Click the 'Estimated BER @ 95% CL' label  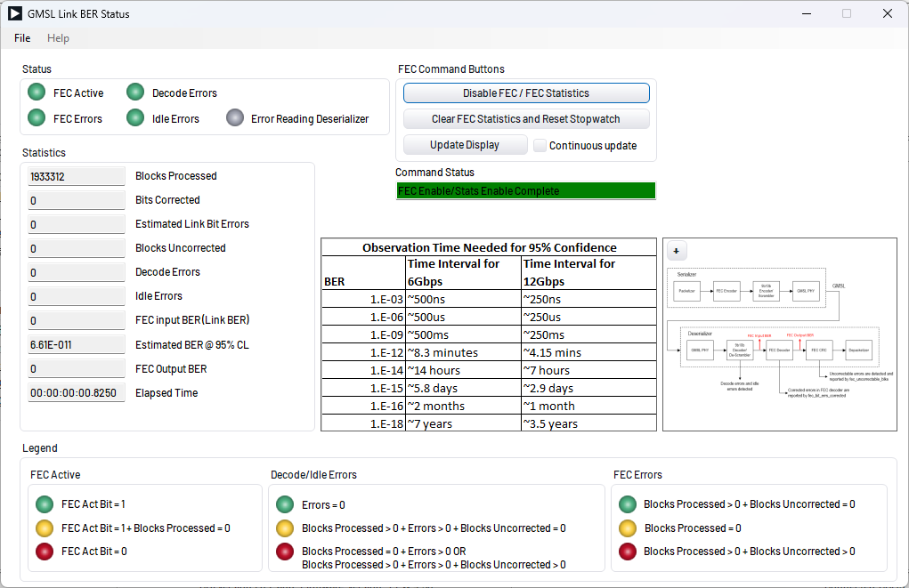coord(192,344)
